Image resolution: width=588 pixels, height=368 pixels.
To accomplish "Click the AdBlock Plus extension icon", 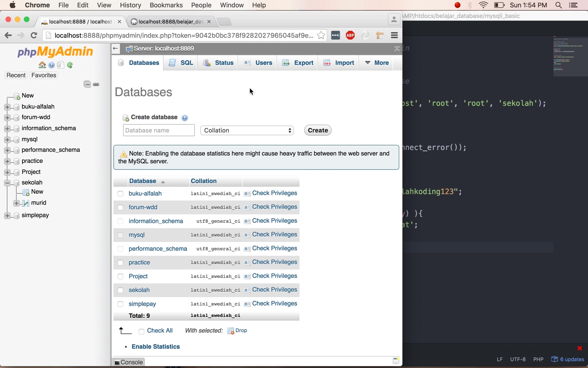I will click(350, 35).
